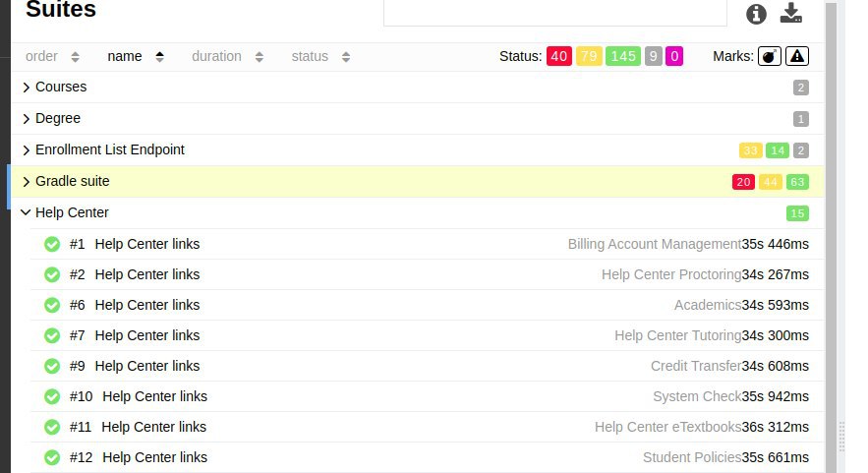Click the Help Center eTextbooks parameter text
The image size is (868, 473).
coord(667,427)
